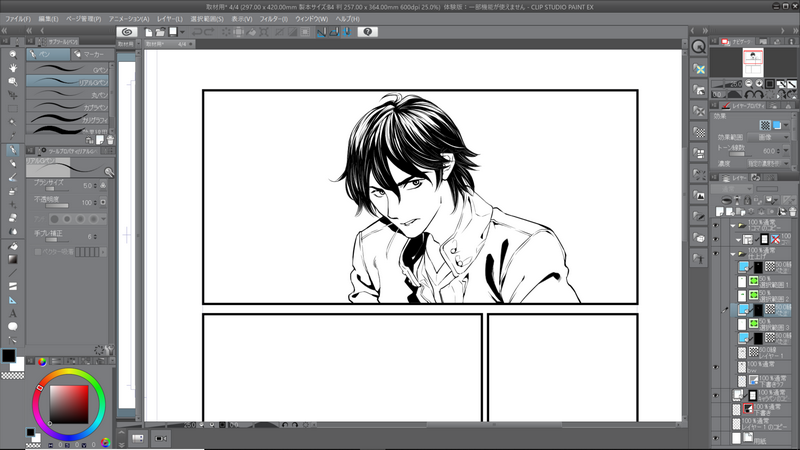Select the カリグラフィ sub tool
Image resolution: width=800 pixels, height=450 pixels.
click(x=67, y=120)
